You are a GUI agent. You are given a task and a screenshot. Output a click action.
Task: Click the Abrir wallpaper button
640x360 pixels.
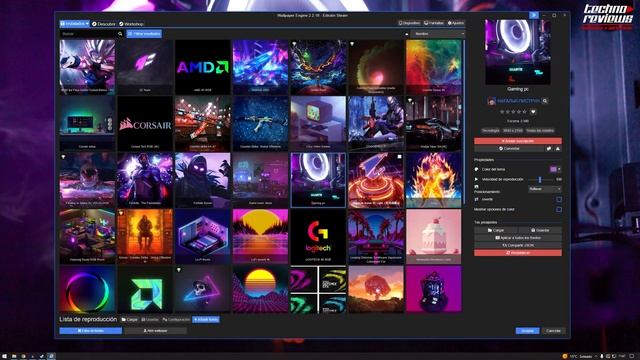pos(155,331)
